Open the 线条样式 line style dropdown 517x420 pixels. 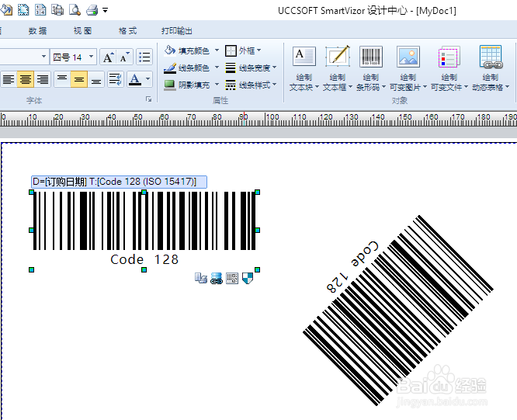pos(251,85)
